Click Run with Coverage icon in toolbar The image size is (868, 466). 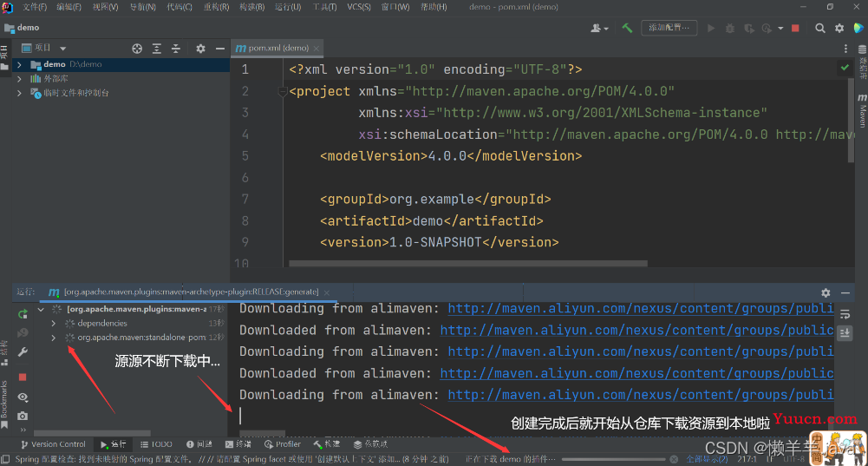pos(749,29)
